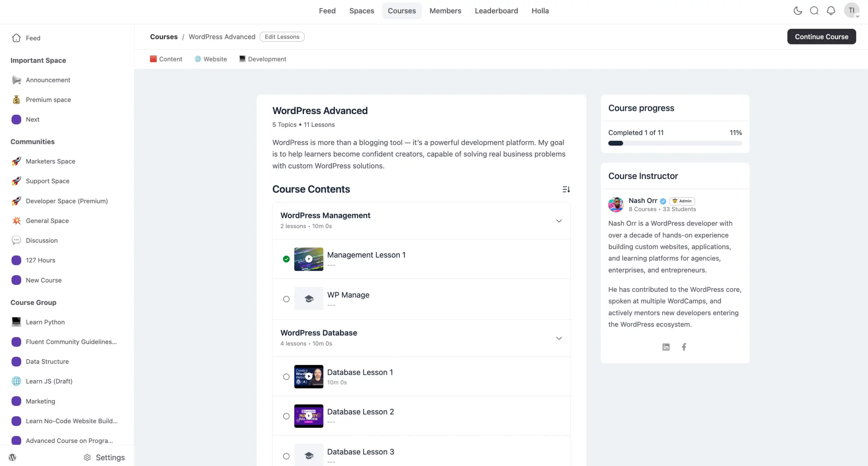Click 'WordPress Advanced' breadcrumb text
The height and width of the screenshot is (466, 868).
(222, 37)
